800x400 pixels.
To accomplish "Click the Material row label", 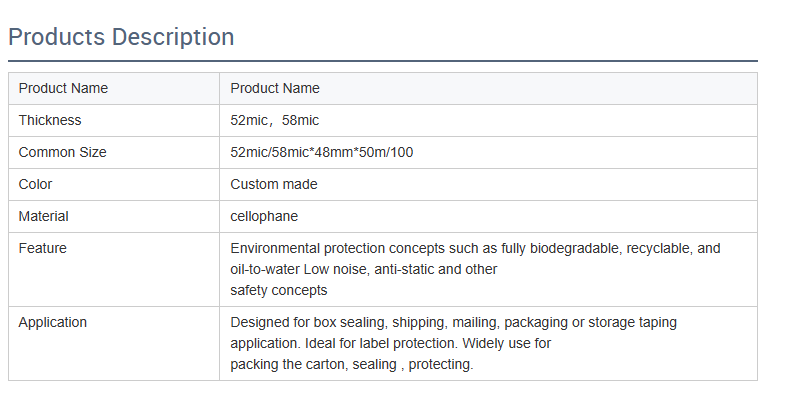I will [x=43, y=216].
